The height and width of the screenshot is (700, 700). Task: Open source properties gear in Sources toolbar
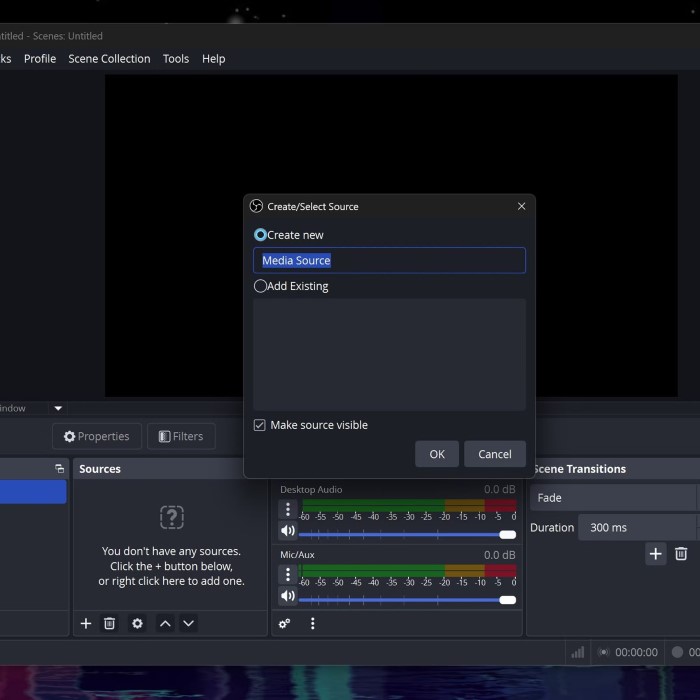pyautogui.click(x=138, y=623)
